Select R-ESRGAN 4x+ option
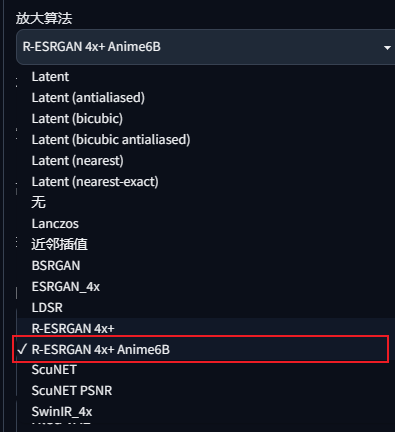395x432 pixels. (x=206, y=328)
